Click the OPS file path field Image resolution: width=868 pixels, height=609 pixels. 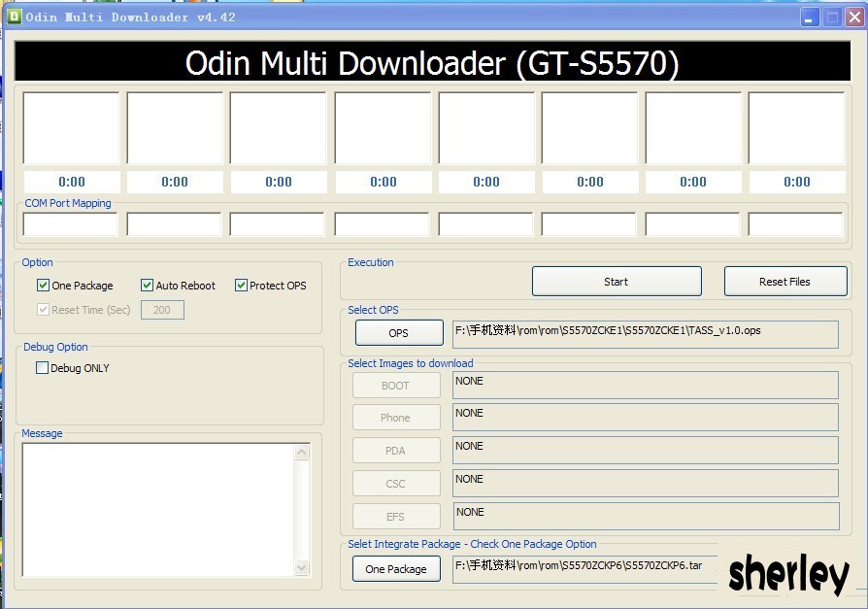tap(645, 334)
